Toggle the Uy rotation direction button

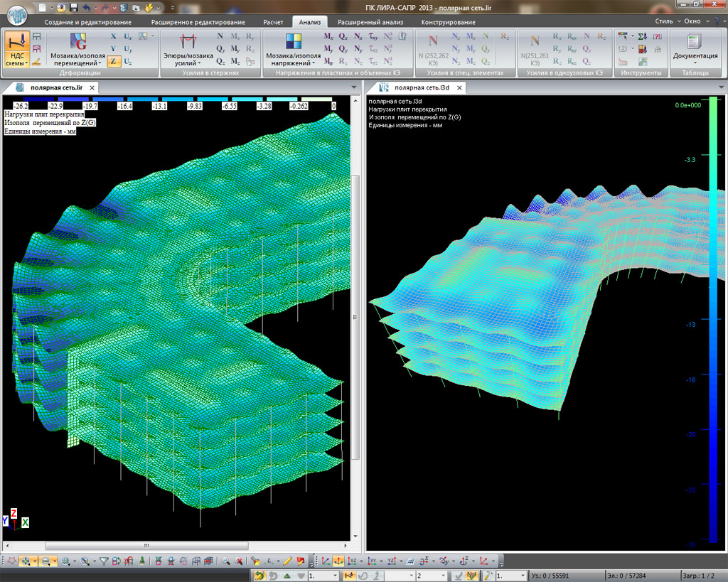click(x=128, y=49)
